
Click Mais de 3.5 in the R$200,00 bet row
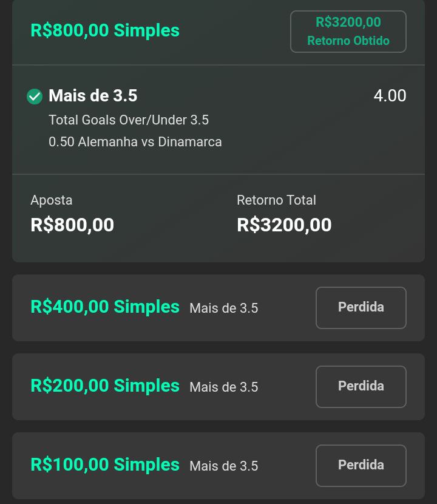tap(223, 387)
